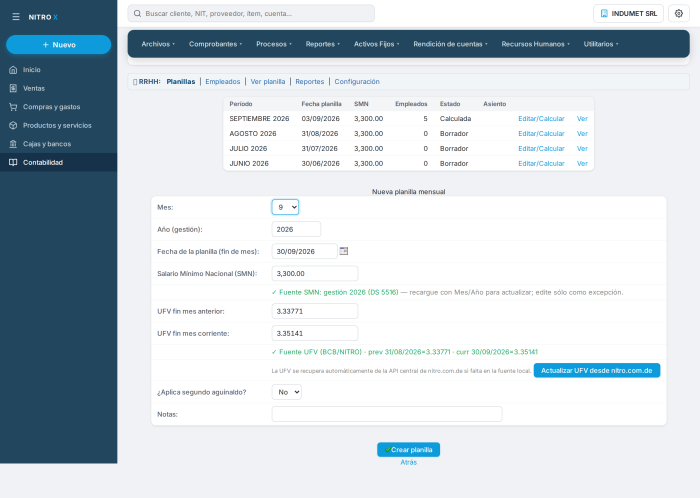Click the Crear planilla button
The width and height of the screenshot is (700, 498).
pos(408,450)
